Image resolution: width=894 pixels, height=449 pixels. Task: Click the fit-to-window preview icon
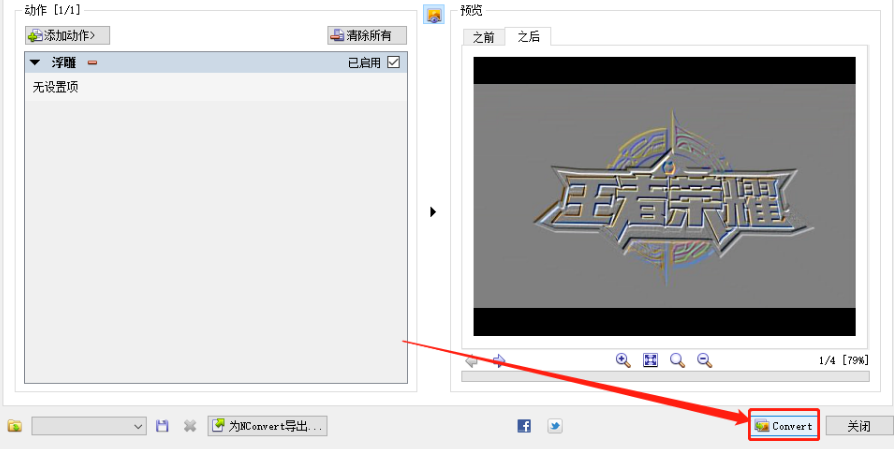tap(650, 360)
